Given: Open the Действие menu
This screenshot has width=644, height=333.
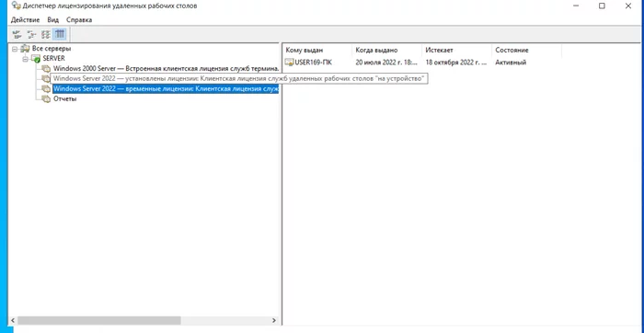Looking at the screenshot, I should (26, 19).
